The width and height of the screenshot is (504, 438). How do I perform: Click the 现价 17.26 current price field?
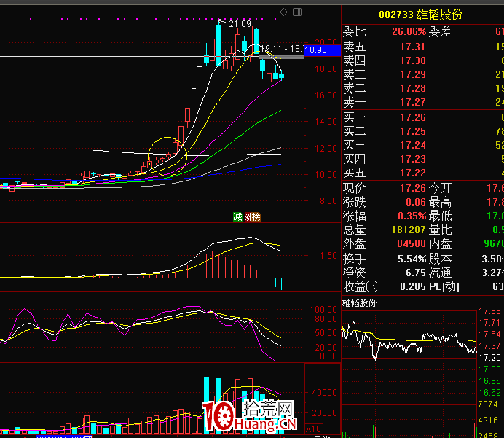coord(412,188)
